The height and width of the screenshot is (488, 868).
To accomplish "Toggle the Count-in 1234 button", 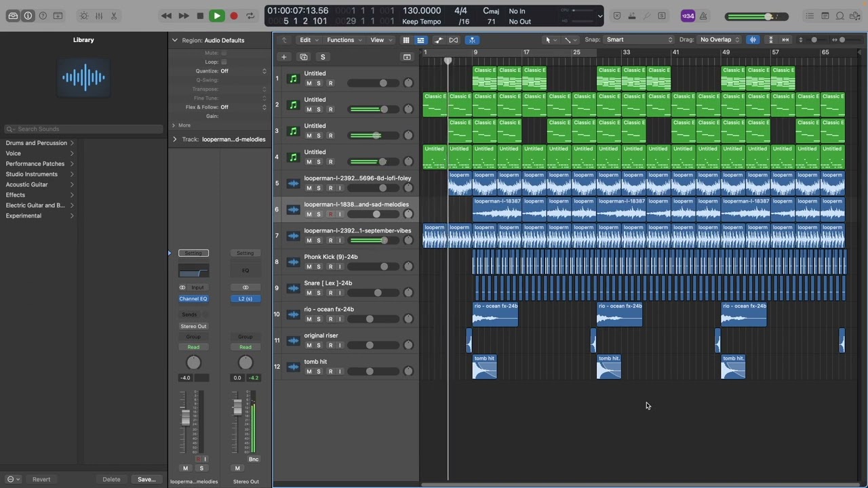I will 688,16.
